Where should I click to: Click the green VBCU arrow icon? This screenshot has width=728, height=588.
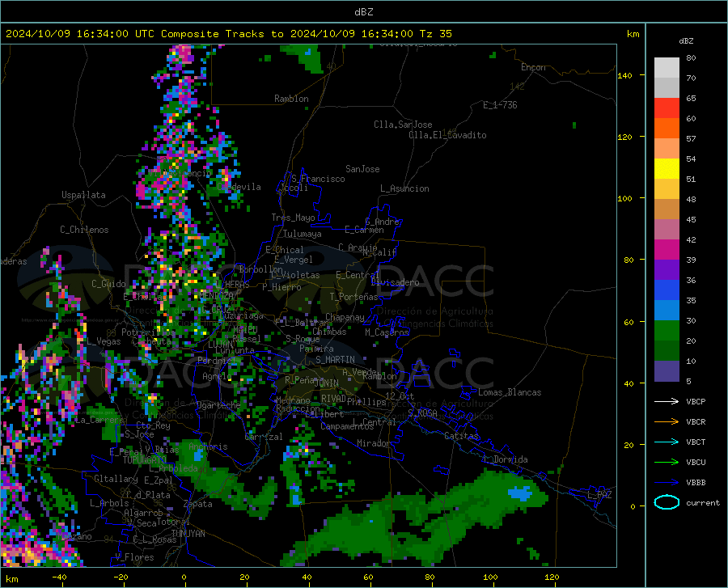coord(667,463)
